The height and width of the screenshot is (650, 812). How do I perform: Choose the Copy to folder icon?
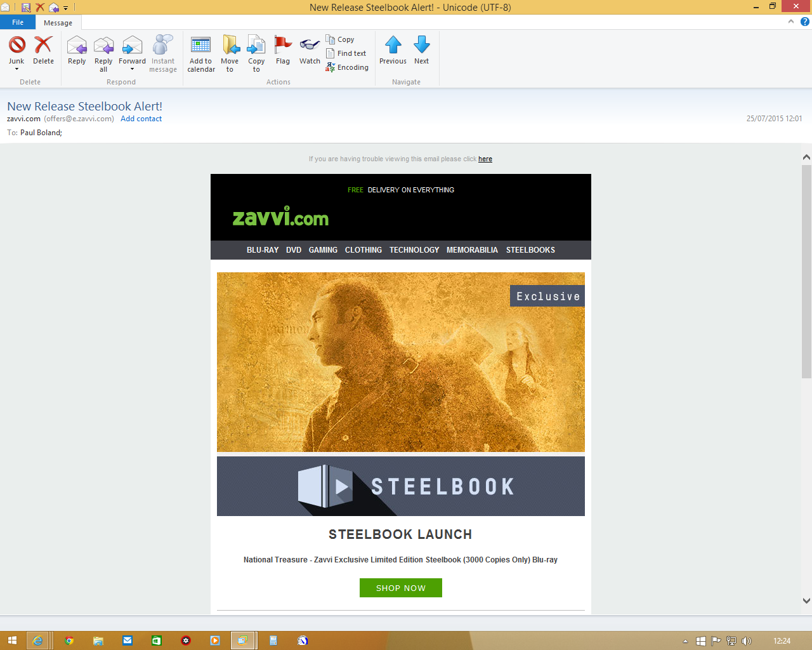click(256, 53)
